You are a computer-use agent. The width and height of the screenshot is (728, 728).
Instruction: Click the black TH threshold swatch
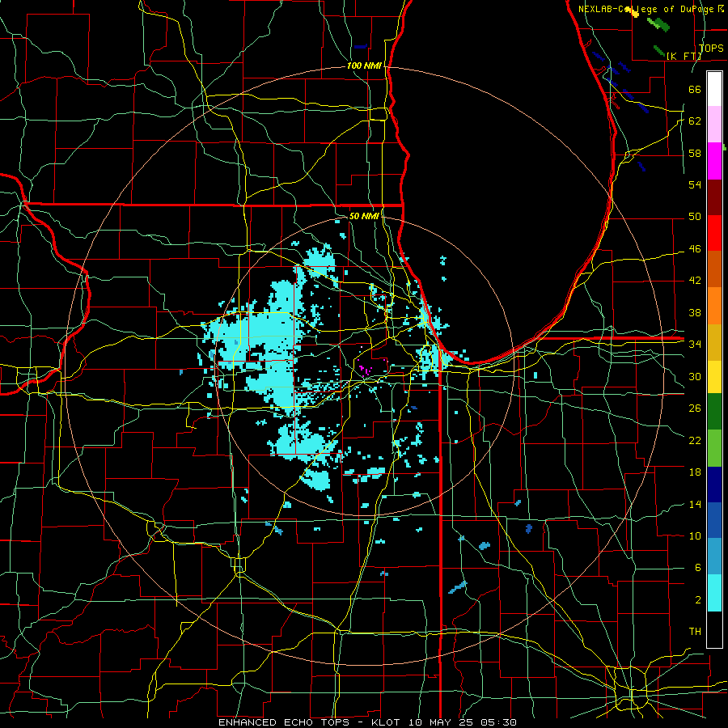[714, 629]
